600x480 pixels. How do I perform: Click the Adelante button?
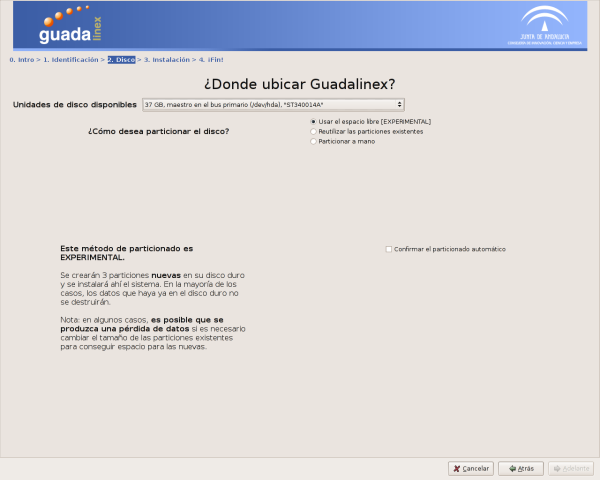[x=569, y=468]
